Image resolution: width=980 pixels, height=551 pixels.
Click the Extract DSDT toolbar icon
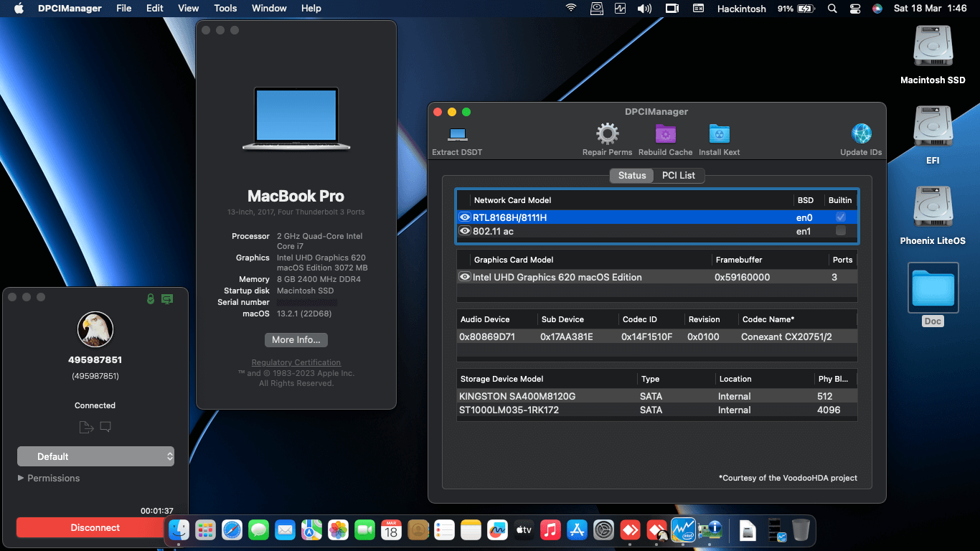click(x=457, y=134)
